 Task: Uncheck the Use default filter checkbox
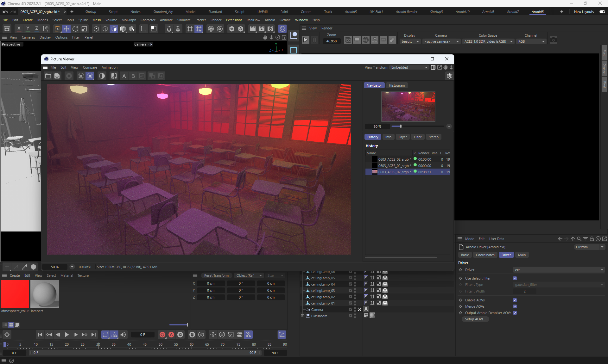pyautogui.click(x=515, y=278)
